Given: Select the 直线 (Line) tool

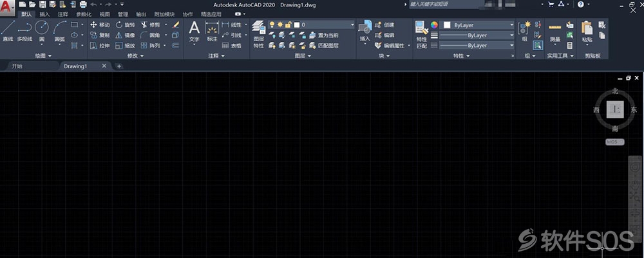Looking at the screenshot, I should coord(8,31).
